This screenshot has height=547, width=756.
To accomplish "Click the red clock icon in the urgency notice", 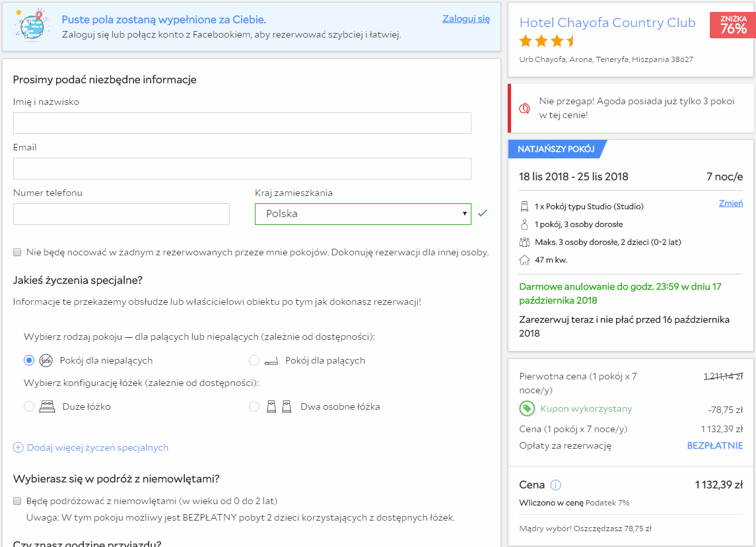I will point(524,108).
